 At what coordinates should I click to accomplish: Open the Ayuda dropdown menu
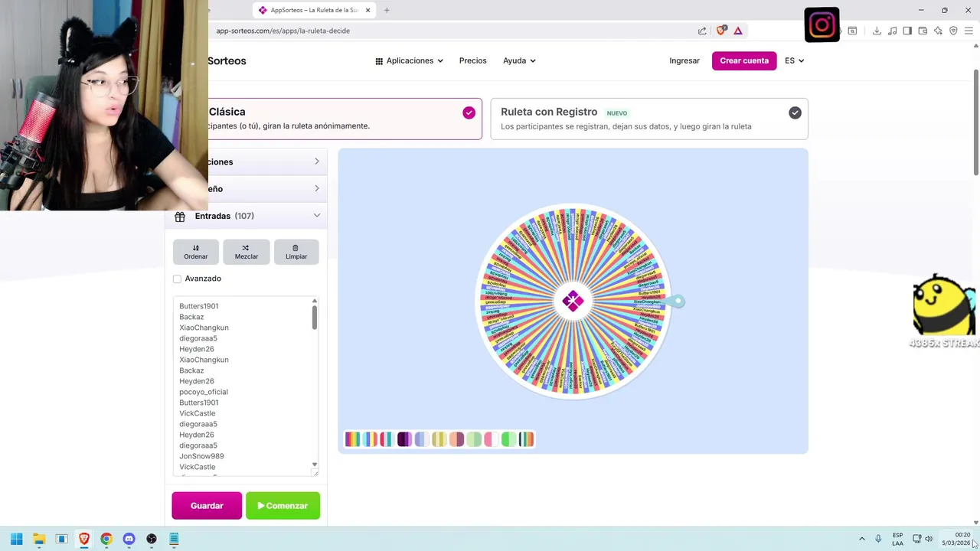519,60
